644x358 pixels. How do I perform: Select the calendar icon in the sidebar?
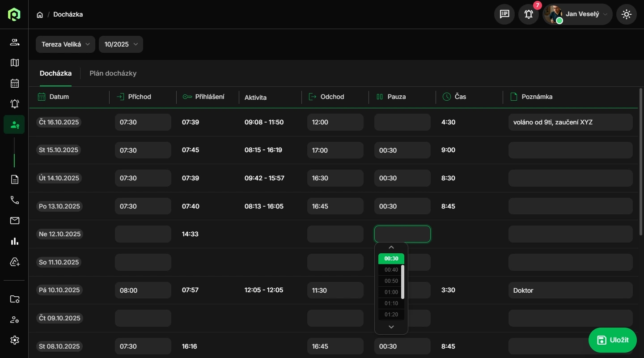[14, 83]
